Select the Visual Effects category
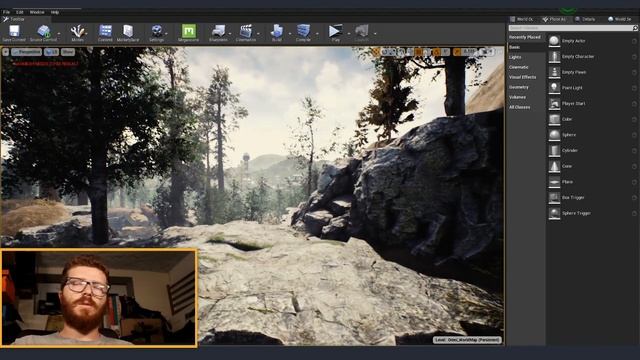 (522, 77)
